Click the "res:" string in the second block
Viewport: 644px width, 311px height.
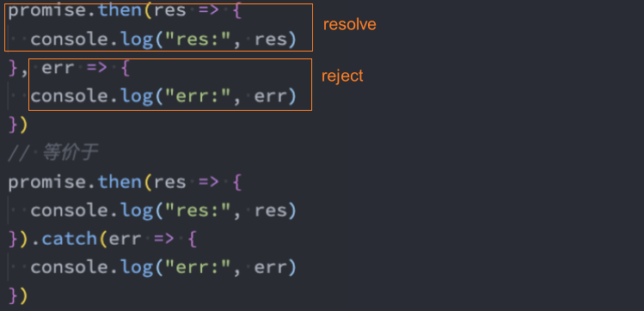[199, 210]
